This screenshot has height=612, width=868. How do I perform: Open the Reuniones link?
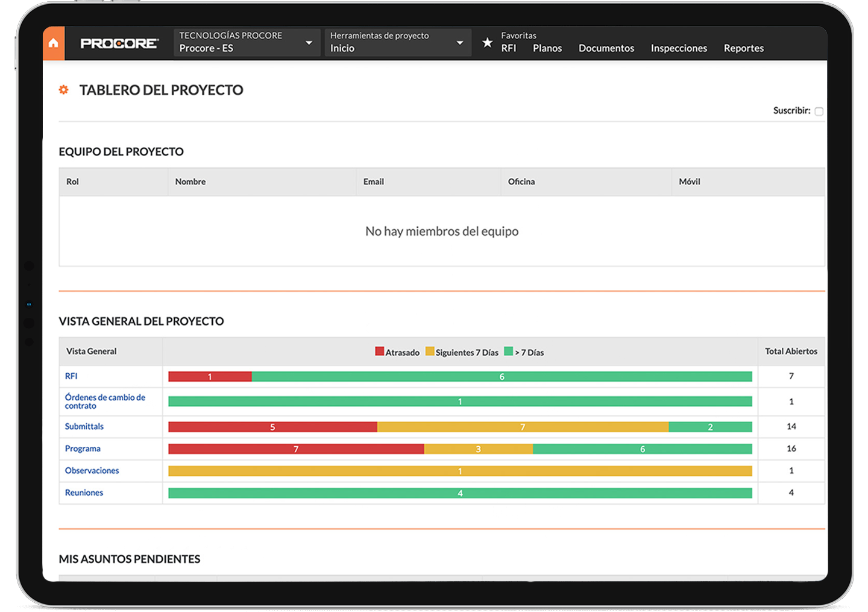(84, 493)
